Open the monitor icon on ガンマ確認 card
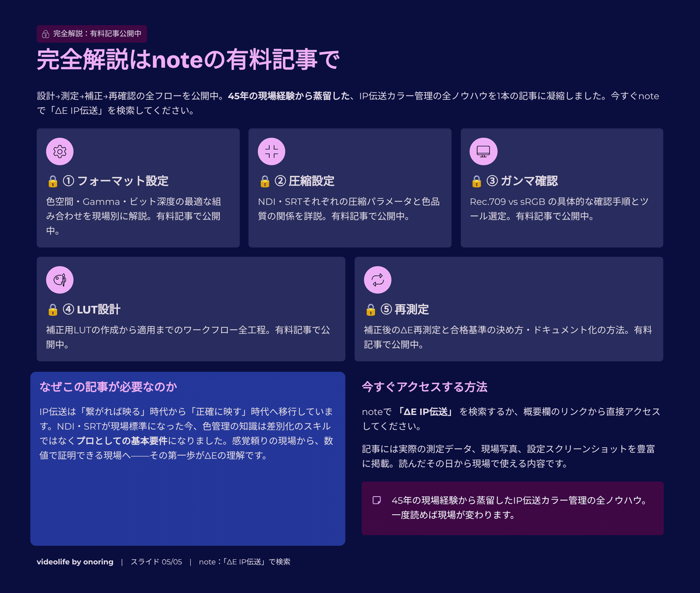Image resolution: width=700 pixels, height=593 pixels. point(483,151)
